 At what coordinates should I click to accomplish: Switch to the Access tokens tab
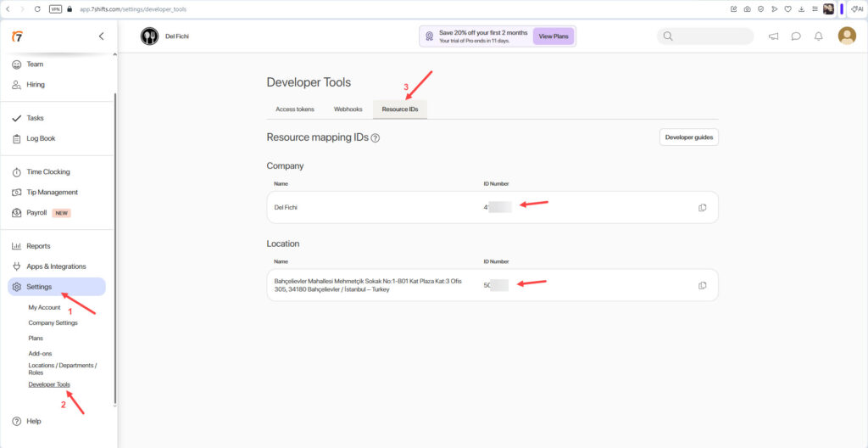click(x=294, y=109)
